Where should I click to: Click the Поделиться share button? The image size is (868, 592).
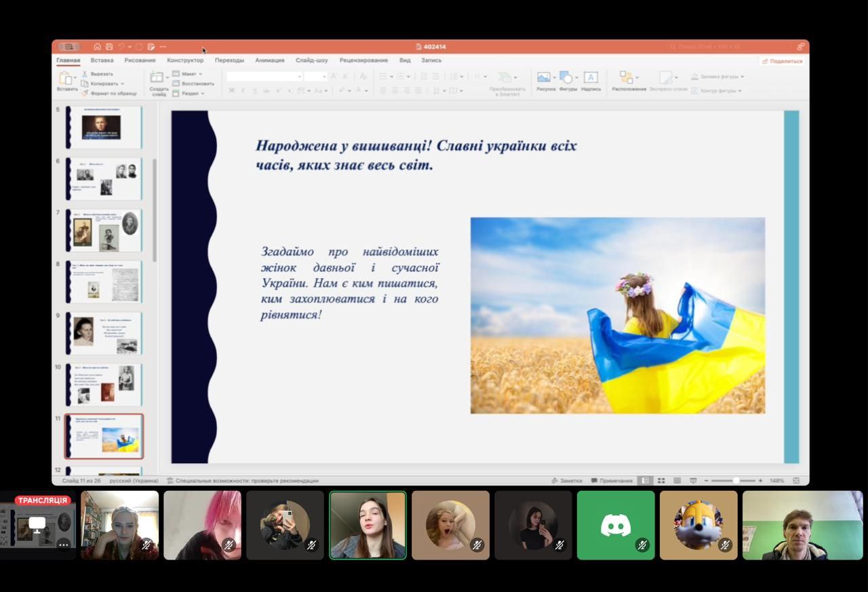point(782,61)
